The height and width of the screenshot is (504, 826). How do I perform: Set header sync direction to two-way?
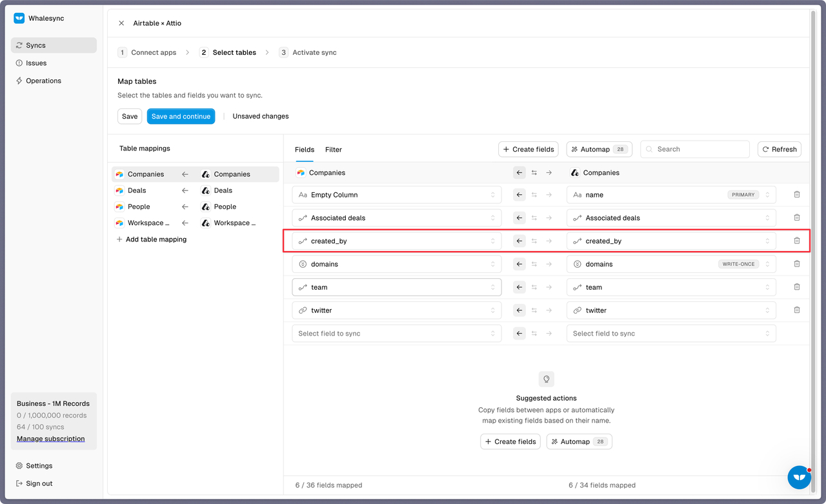coord(534,172)
